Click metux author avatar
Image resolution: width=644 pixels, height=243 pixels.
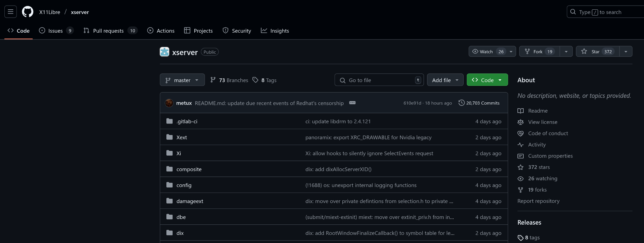pyautogui.click(x=169, y=103)
